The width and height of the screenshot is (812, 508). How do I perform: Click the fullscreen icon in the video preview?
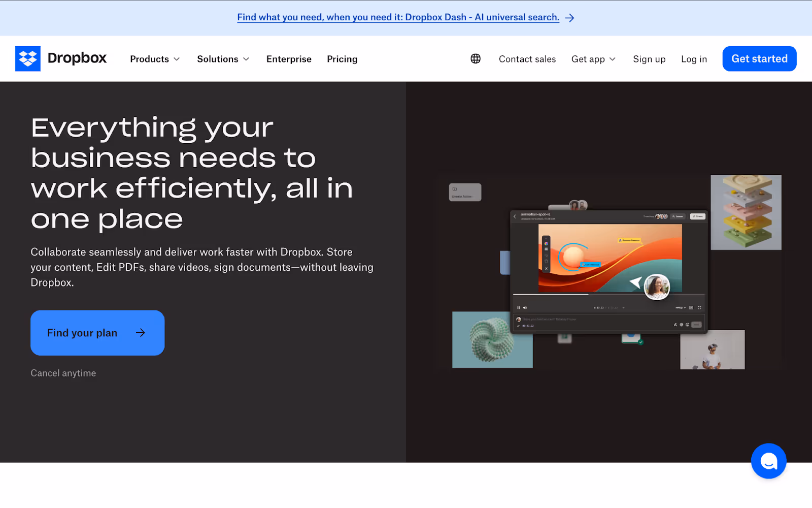[699, 307]
